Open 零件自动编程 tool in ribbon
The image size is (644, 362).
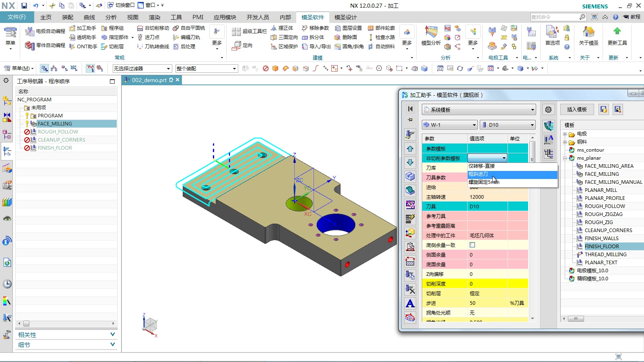tap(45, 45)
